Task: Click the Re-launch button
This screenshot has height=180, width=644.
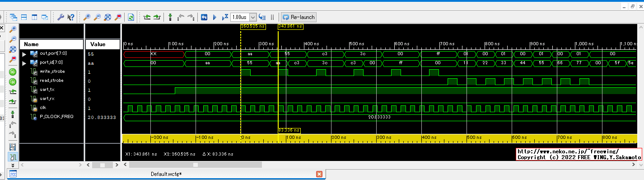Action: (x=299, y=17)
